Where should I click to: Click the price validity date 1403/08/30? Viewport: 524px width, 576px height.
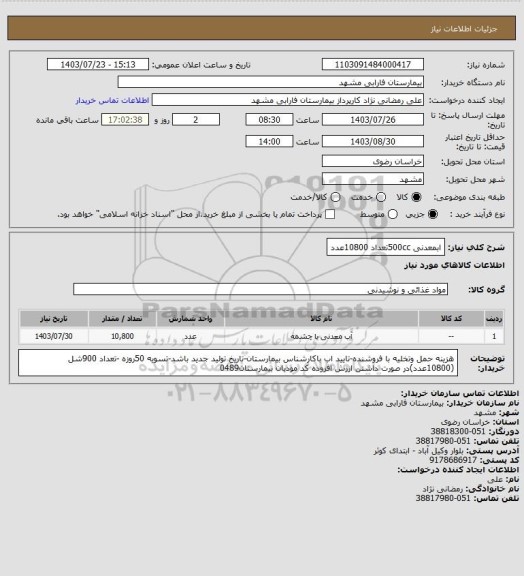(x=373, y=142)
